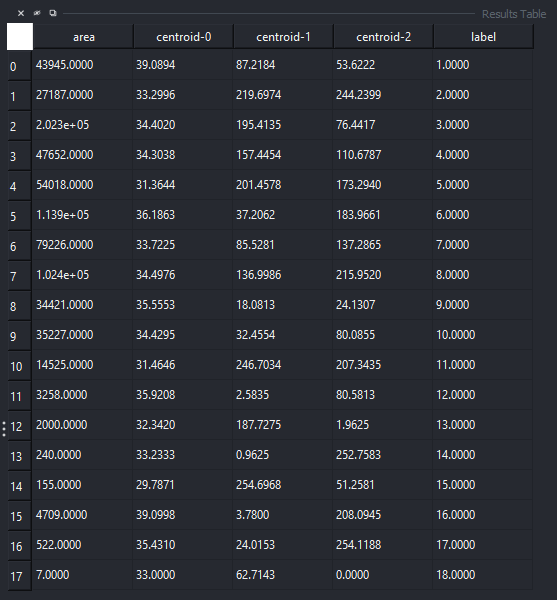The height and width of the screenshot is (600, 557).
Task: Click label cell 12.0000
Action: point(483,395)
